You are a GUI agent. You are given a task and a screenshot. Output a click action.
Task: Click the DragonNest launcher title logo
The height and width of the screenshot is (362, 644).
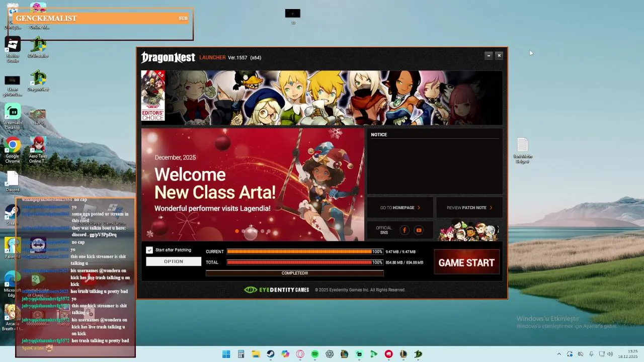coord(168,57)
